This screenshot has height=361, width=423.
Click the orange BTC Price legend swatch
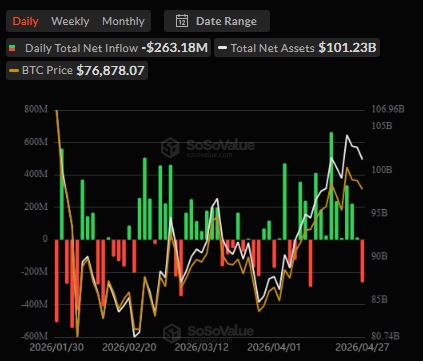14,71
